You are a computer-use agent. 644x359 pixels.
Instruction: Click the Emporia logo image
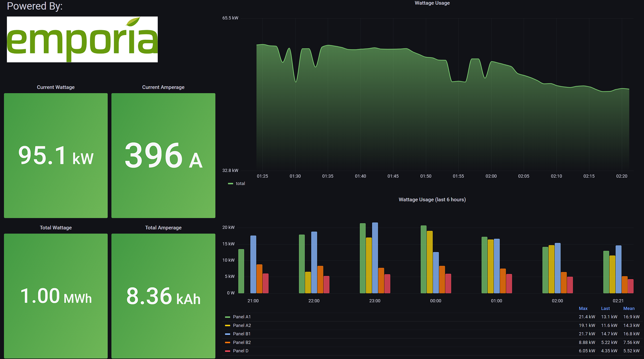click(x=82, y=39)
